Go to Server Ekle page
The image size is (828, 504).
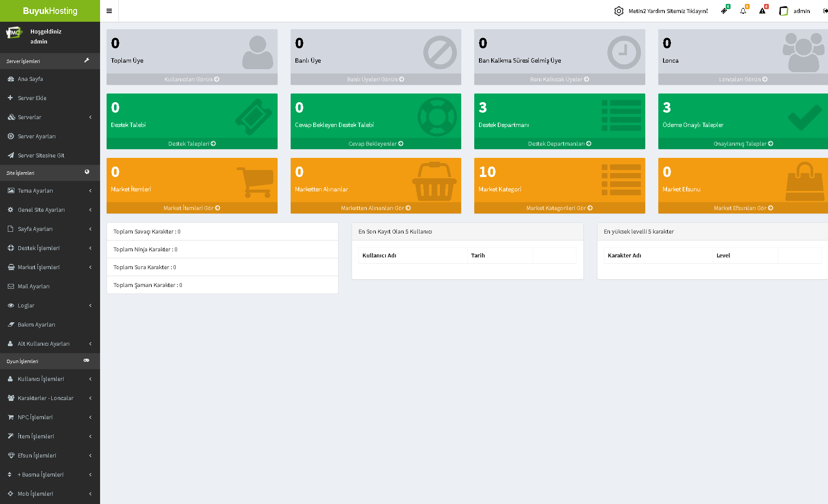[32, 98]
